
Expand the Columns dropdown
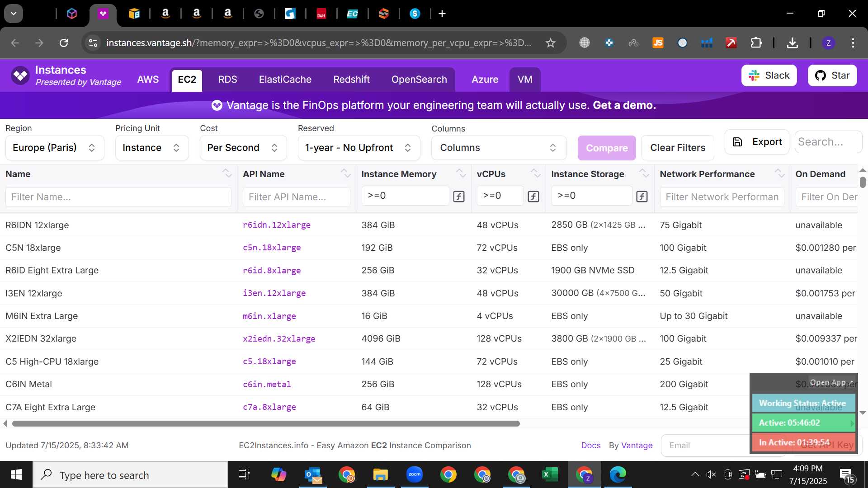(499, 148)
